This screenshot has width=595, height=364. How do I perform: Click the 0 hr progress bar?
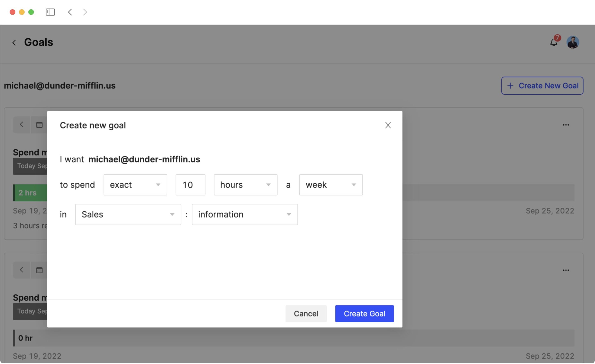coord(294,338)
